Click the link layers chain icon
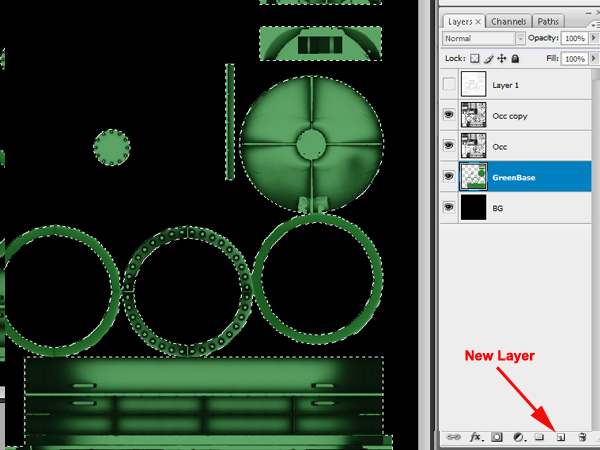Viewport: 600px width, 450px height. (x=453, y=437)
